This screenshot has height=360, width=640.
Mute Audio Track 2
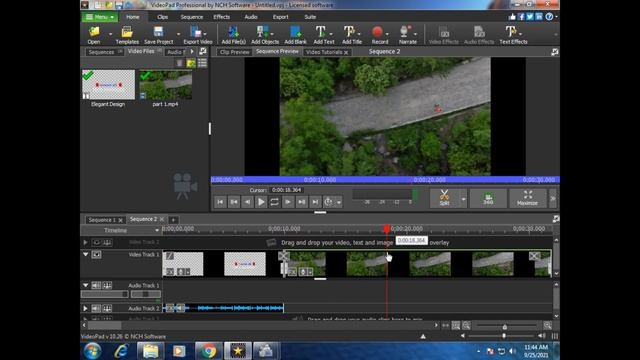[x=96, y=309]
